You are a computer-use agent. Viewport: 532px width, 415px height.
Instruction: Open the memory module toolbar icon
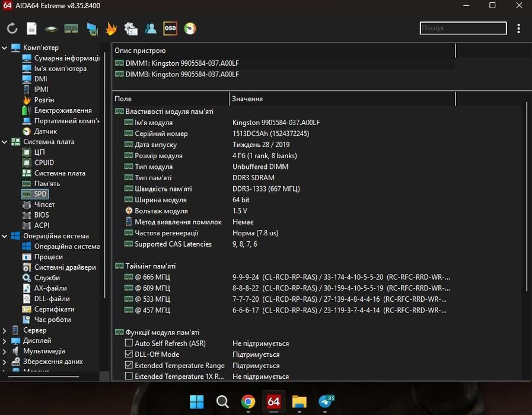pyautogui.click(x=71, y=29)
